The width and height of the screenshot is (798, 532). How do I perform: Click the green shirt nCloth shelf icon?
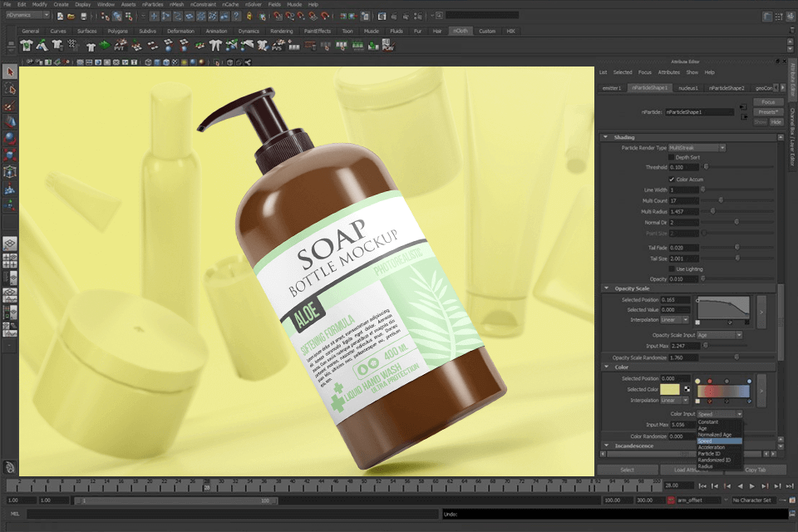[27, 46]
